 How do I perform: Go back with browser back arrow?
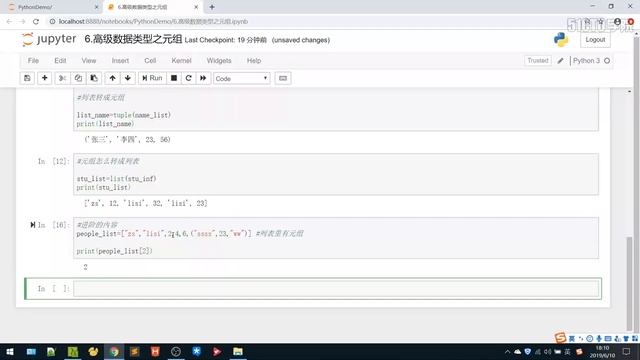[x=9, y=22]
